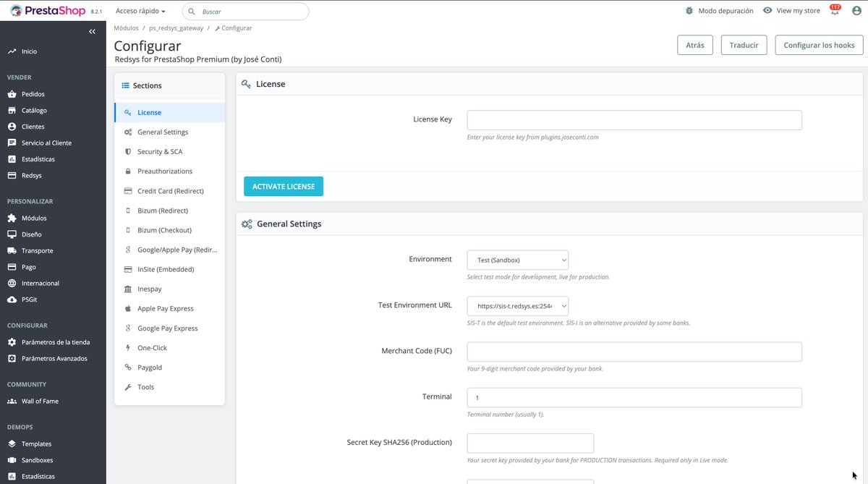This screenshot has height=484, width=868.
Task: Open the user profile avatar
Action: (x=855, y=11)
